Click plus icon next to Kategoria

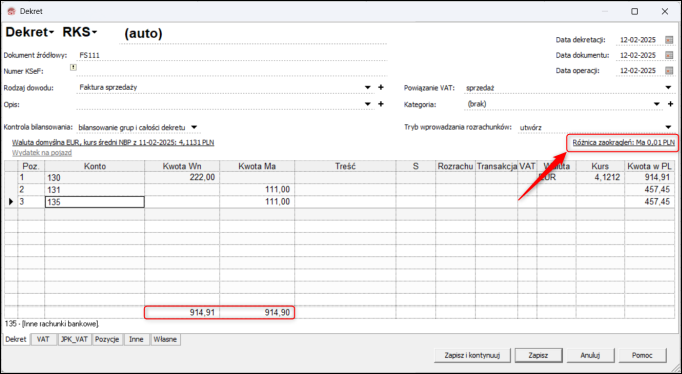tap(670, 104)
